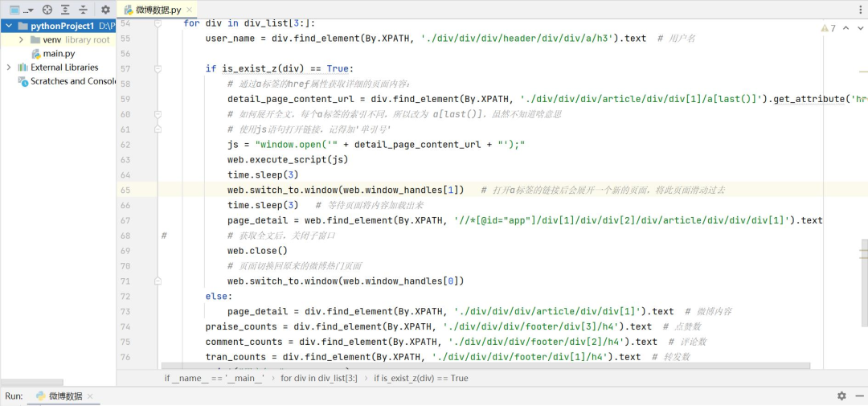Expand the External Libraries node

point(9,68)
